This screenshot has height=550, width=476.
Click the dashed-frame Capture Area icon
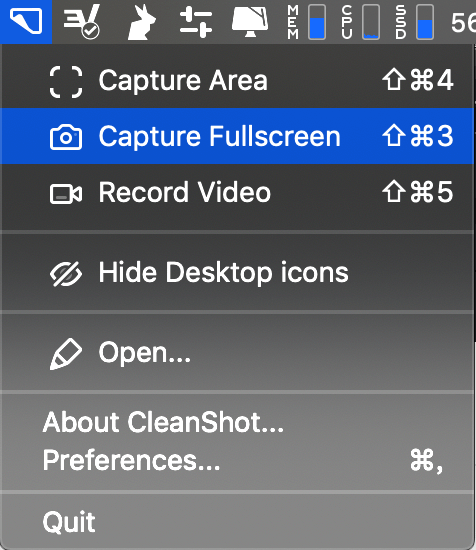click(66, 81)
